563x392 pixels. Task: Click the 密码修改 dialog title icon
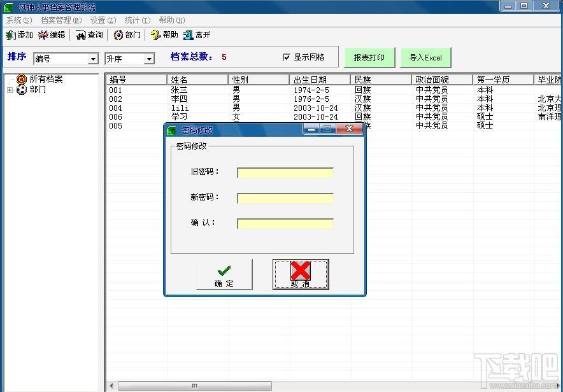[x=172, y=130]
